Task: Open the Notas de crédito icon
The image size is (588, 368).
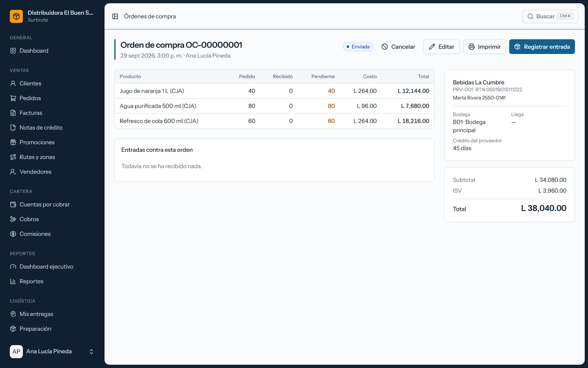Action: pyautogui.click(x=13, y=128)
